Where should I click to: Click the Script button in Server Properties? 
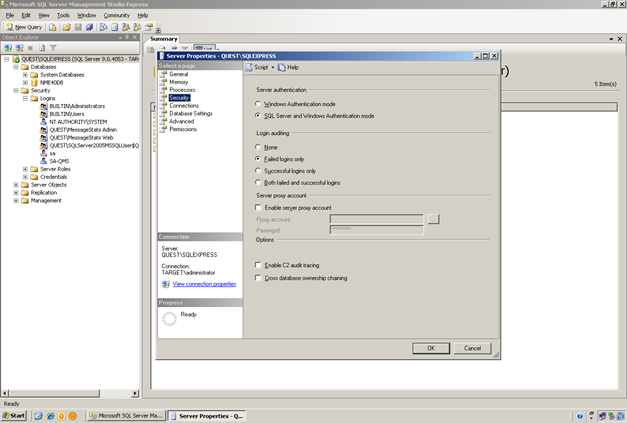257,67
